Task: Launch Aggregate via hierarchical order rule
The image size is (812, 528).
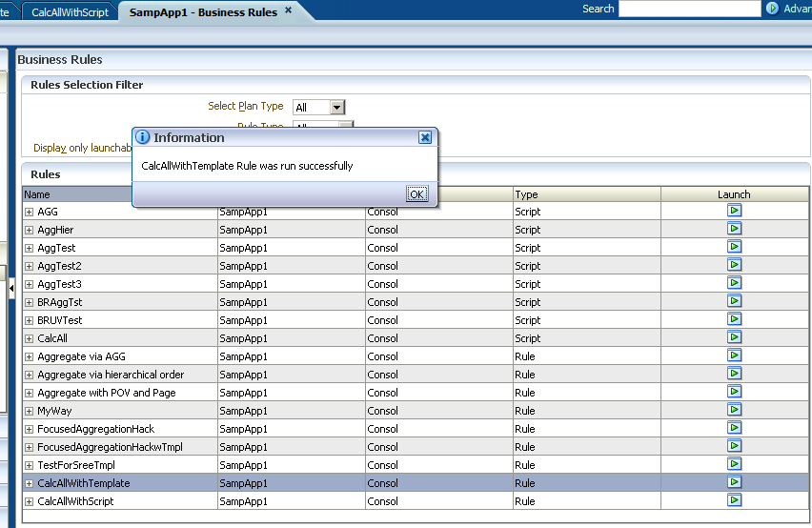Action: click(734, 374)
